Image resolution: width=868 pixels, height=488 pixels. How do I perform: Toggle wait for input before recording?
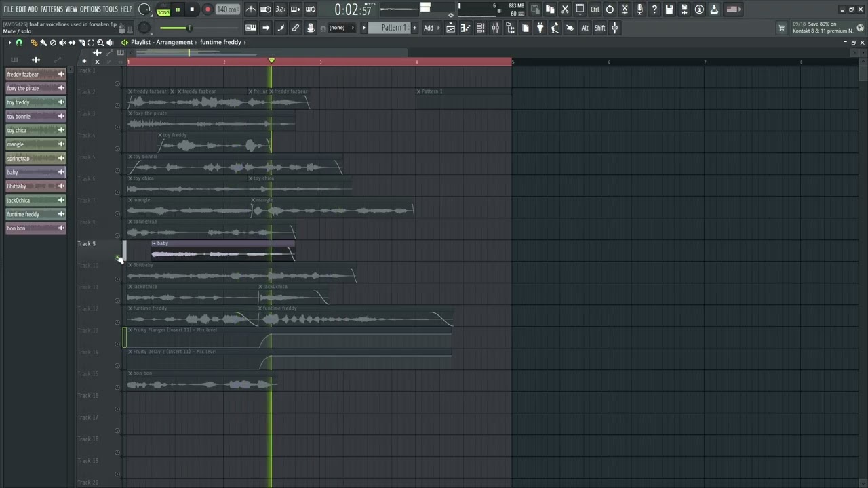coord(266,9)
